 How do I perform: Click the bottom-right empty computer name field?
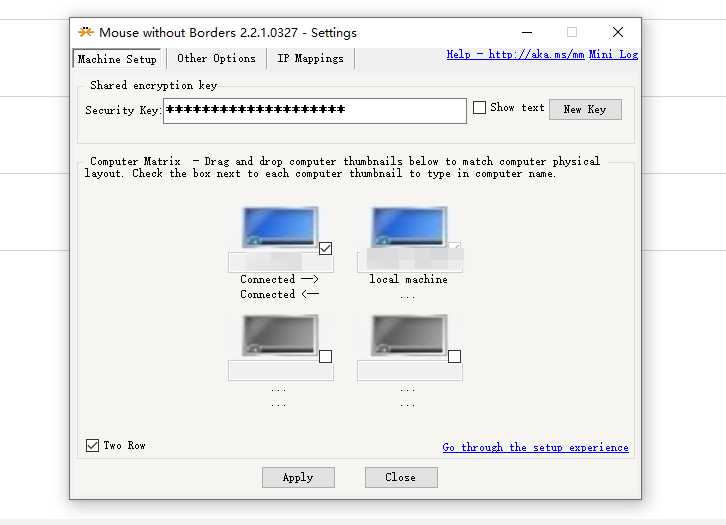[410, 370]
